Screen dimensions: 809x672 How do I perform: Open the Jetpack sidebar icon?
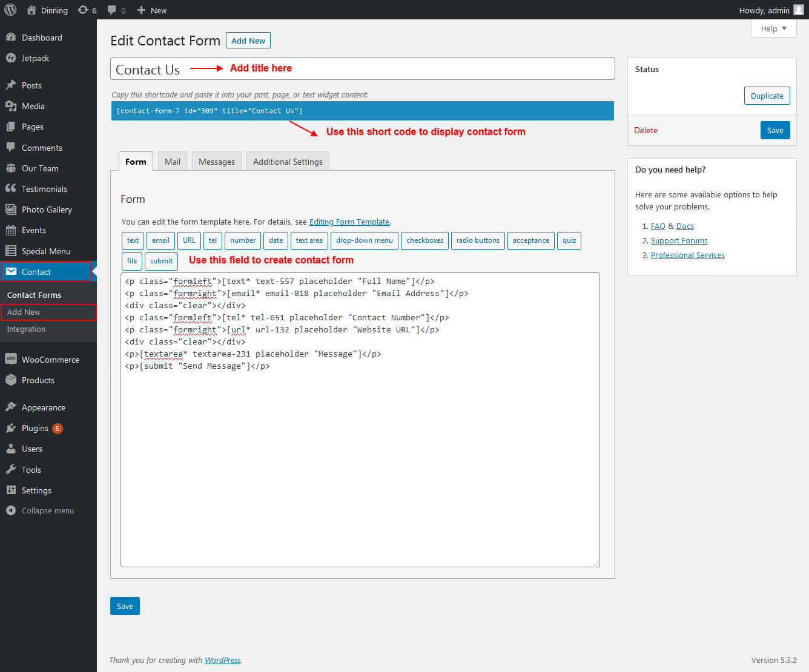tap(11, 58)
